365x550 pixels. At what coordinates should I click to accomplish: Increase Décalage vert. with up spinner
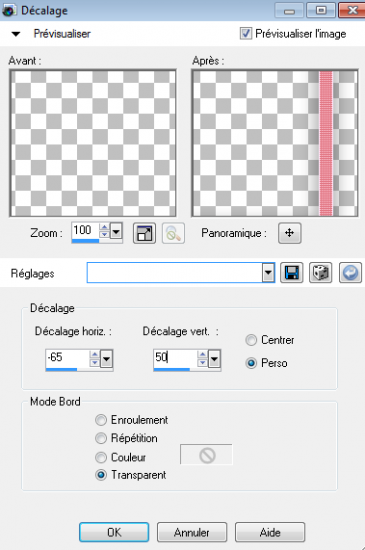pos(202,354)
